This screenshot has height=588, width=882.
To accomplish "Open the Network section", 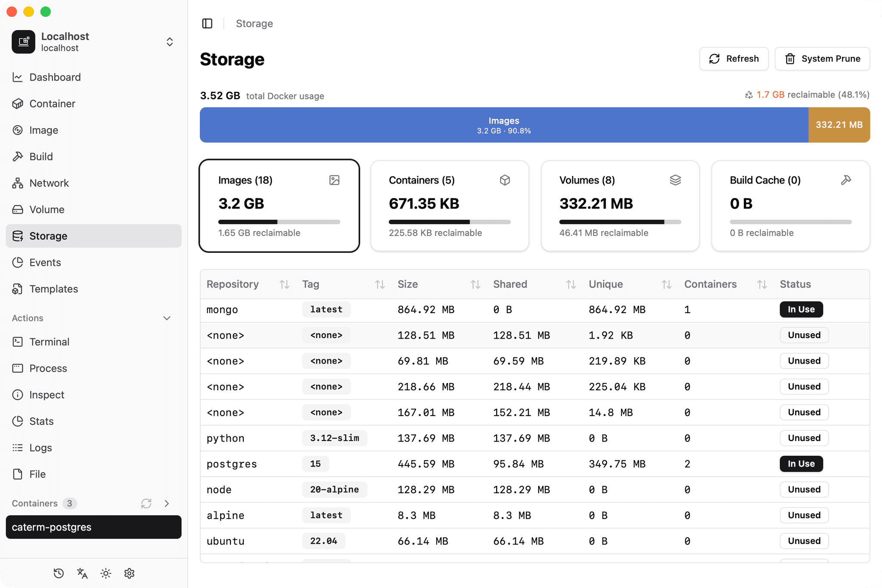I will click(49, 183).
